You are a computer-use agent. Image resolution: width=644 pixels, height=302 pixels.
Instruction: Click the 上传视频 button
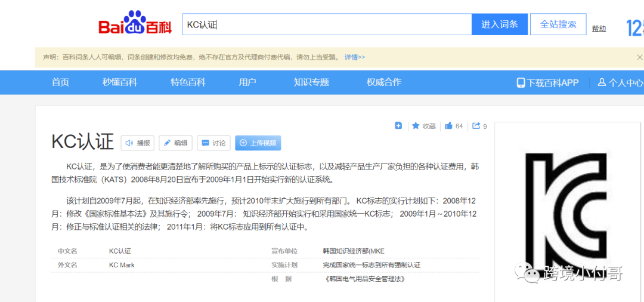[x=258, y=143]
